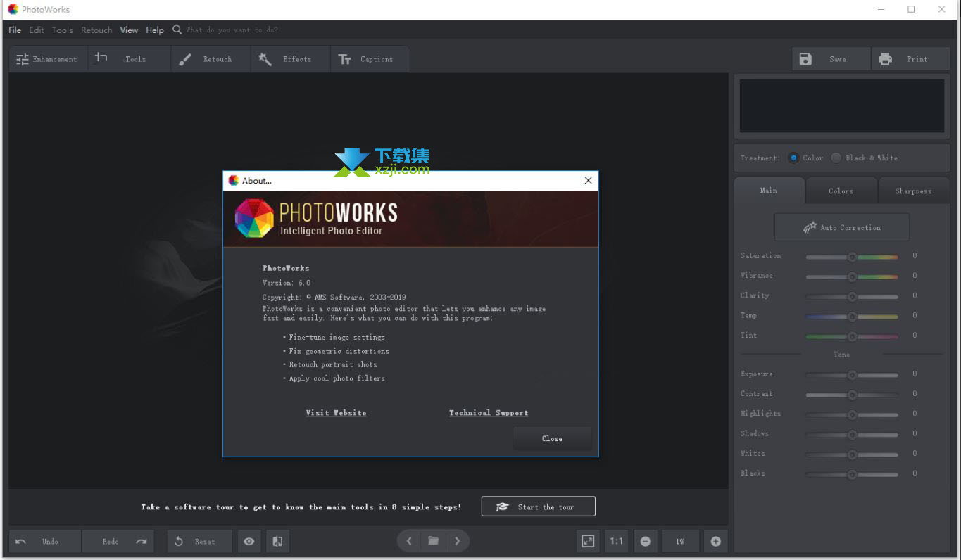
Task: Focus the 'What do you want to do?' search field
Action: [232, 30]
